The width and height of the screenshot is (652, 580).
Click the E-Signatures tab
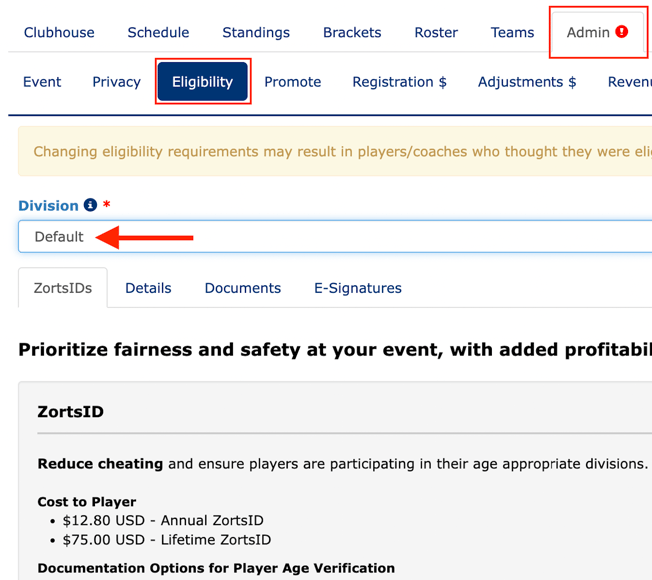(x=358, y=288)
